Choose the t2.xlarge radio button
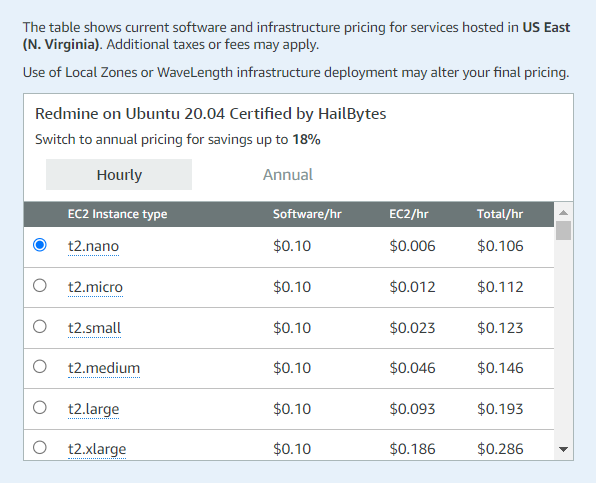597x484 pixels. click(x=40, y=447)
